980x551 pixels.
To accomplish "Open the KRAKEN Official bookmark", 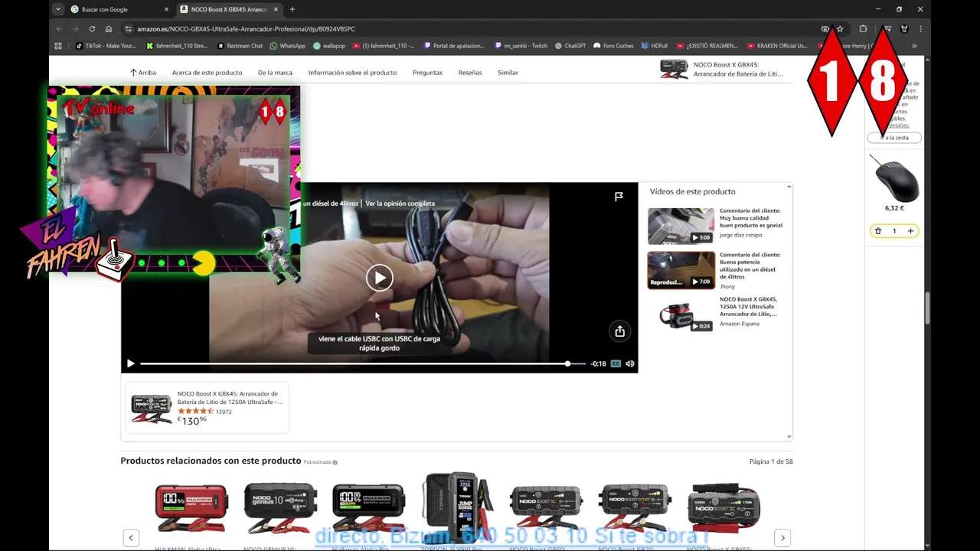I will tap(777, 46).
